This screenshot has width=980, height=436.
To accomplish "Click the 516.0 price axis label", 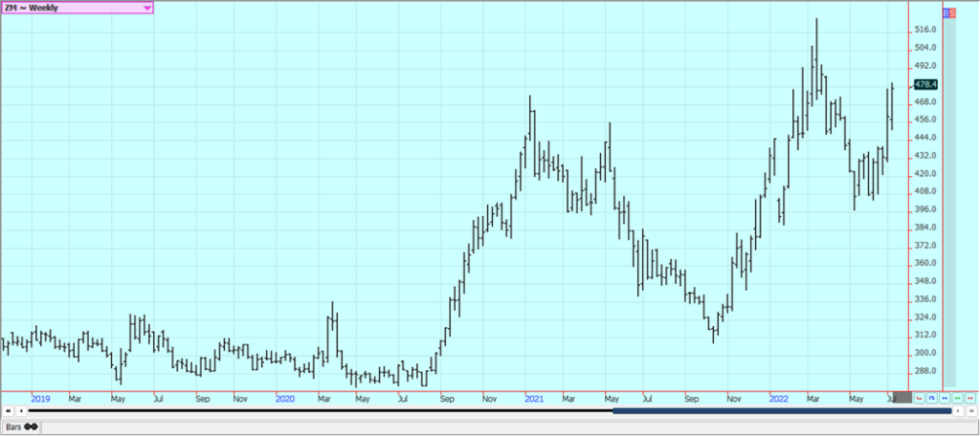I will pos(924,30).
